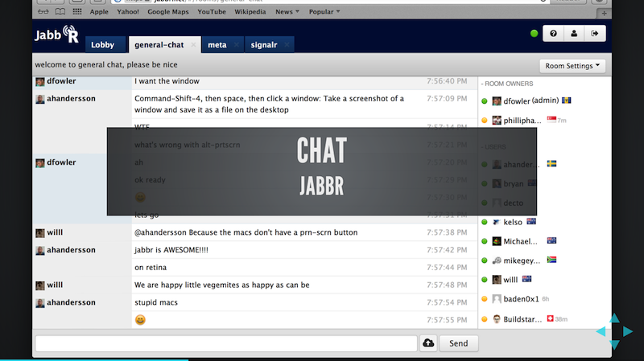Switch to the Lobby tab
The height and width of the screenshot is (361, 644).
tap(105, 45)
